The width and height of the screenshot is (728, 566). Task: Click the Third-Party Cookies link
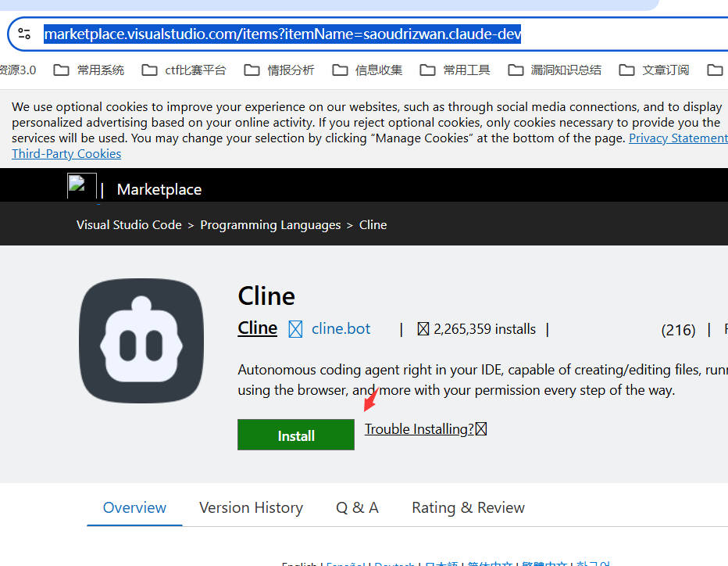(66, 153)
